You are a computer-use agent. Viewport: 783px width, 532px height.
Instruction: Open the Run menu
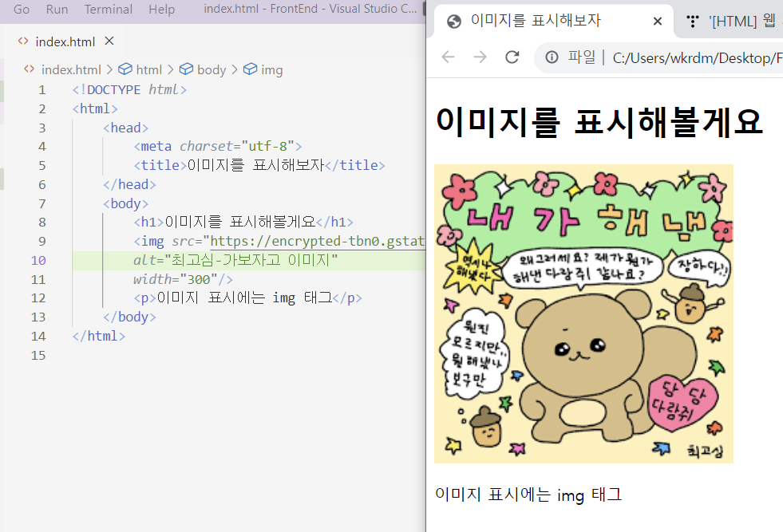[x=57, y=10]
